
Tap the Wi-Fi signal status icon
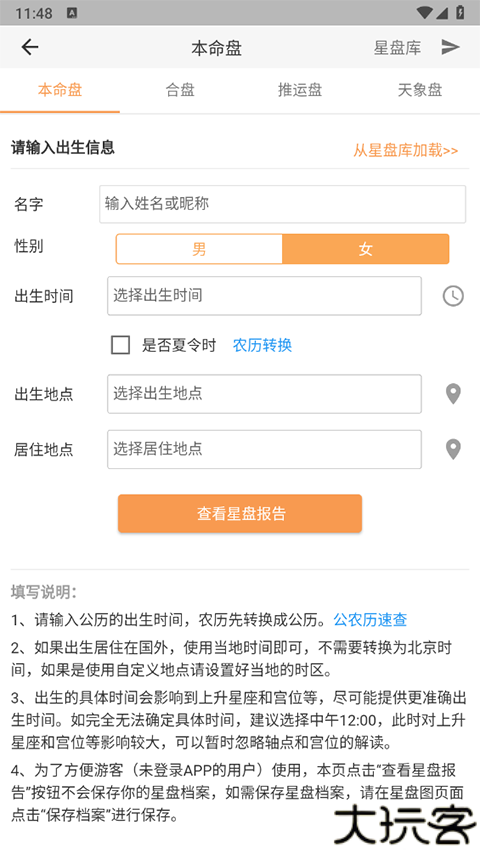pyautogui.click(x=424, y=13)
